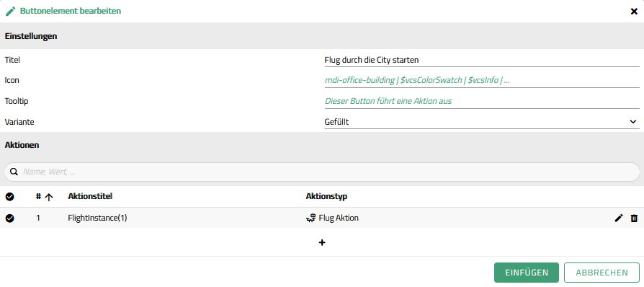Focus the Titel input field
Viewport: 644px width, 287px height.
(482, 60)
